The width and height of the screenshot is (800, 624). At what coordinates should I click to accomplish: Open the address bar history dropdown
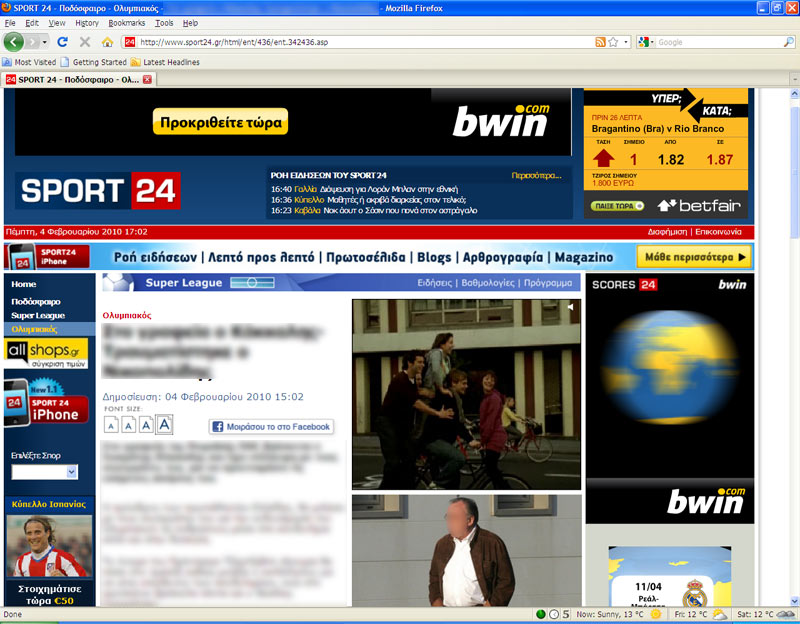(626, 42)
